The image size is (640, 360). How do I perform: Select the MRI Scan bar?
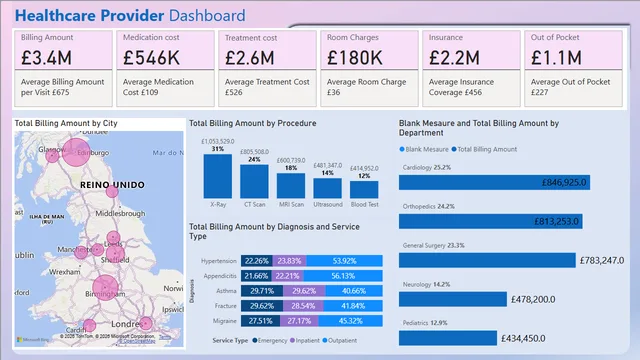(291, 186)
